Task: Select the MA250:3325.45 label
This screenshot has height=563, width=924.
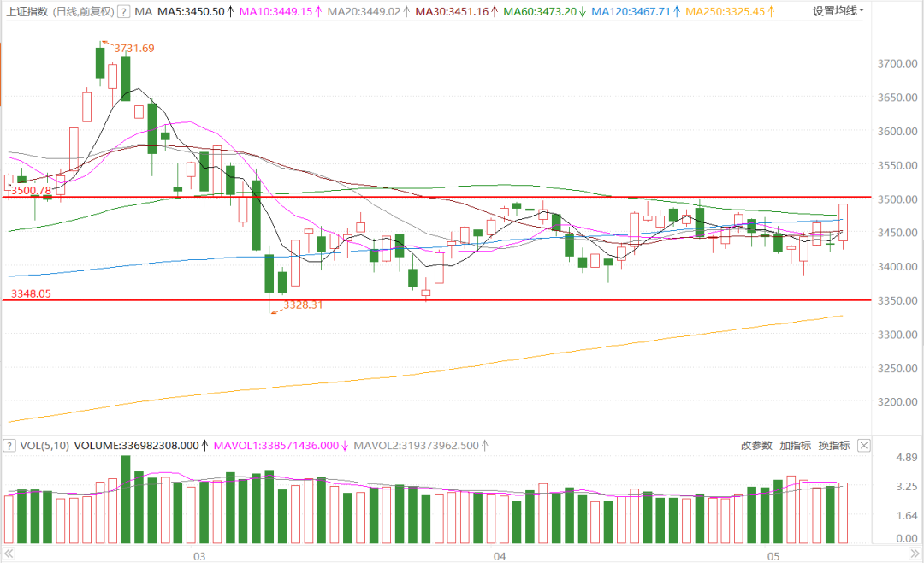Action: click(730, 11)
